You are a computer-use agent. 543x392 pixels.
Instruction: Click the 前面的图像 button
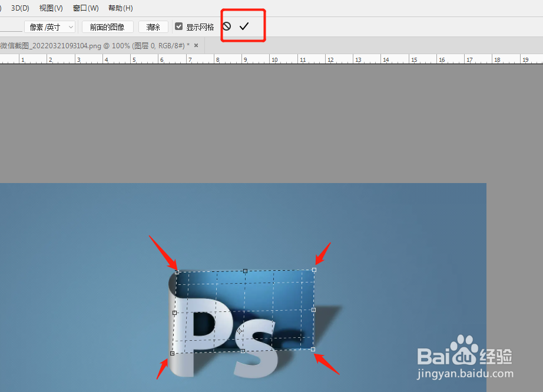click(x=107, y=27)
